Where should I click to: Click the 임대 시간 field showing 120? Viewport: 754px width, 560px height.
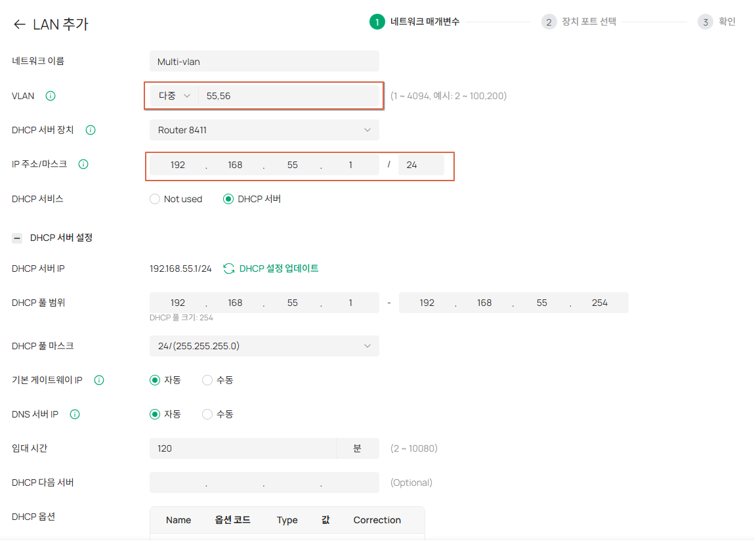coord(243,448)
